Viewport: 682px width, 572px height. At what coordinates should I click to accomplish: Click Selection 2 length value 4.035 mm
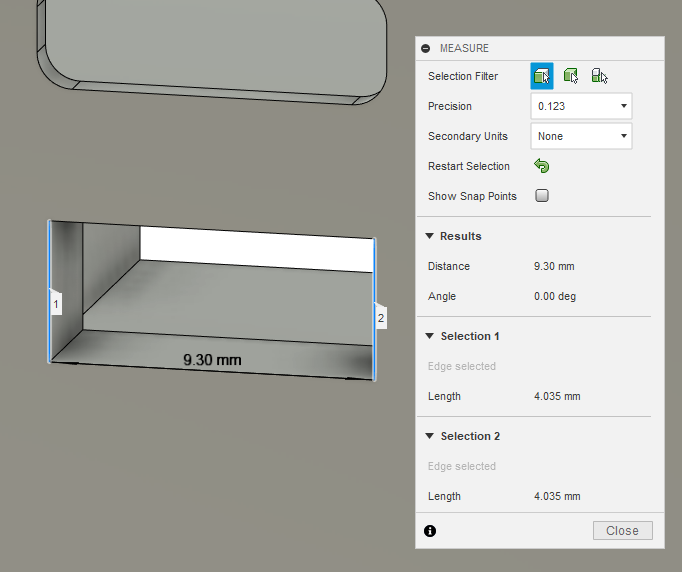pyautogui.click(x=557, y=496)
